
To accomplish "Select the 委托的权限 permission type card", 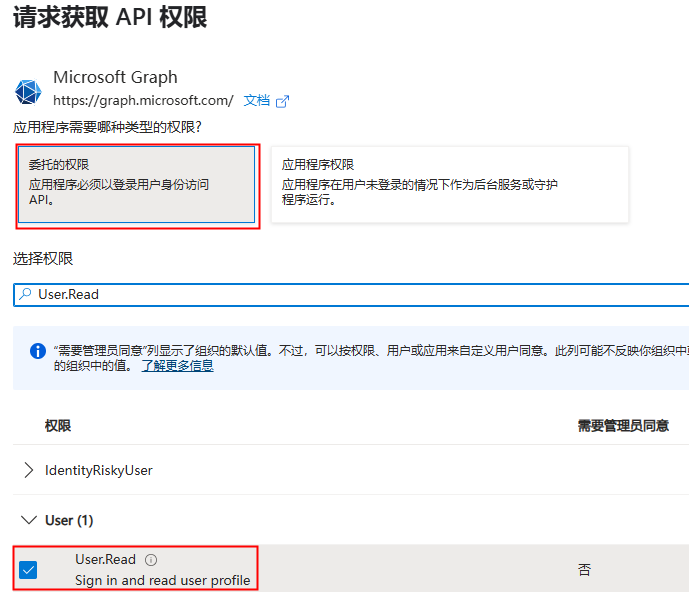I will pos(137,185).
